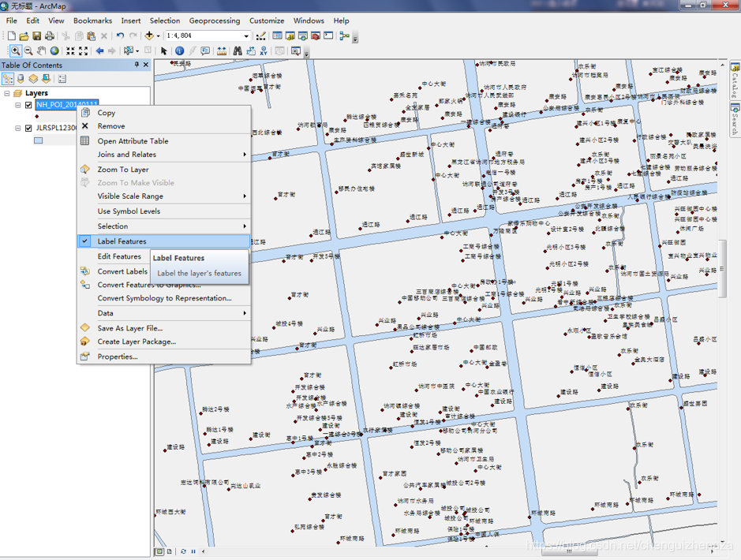List layers by selection

(46, 79)
